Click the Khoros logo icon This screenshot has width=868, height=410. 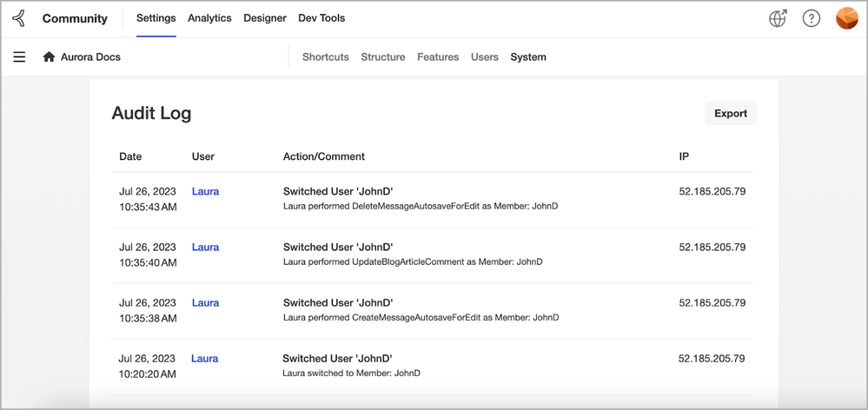19,18
